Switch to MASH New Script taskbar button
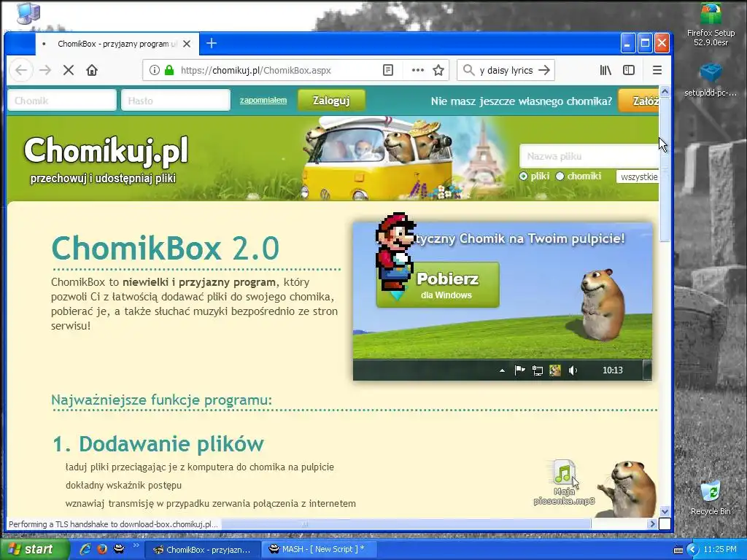 (320, 550)
